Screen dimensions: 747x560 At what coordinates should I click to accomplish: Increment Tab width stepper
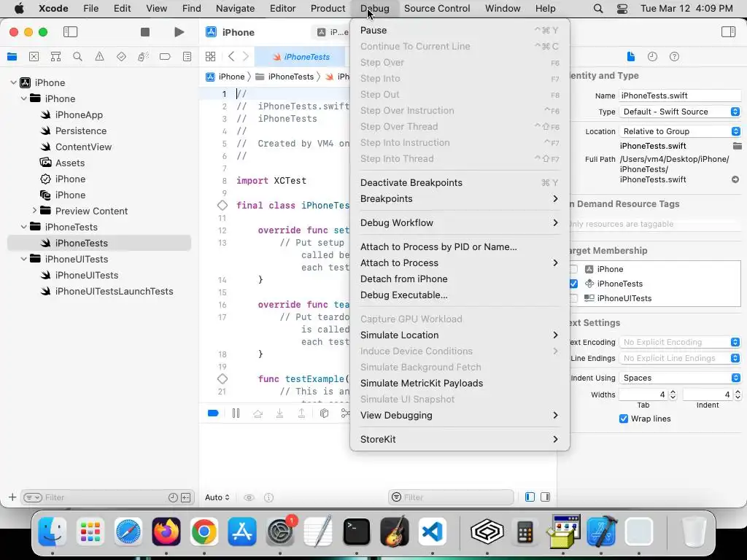click(673, 392)
